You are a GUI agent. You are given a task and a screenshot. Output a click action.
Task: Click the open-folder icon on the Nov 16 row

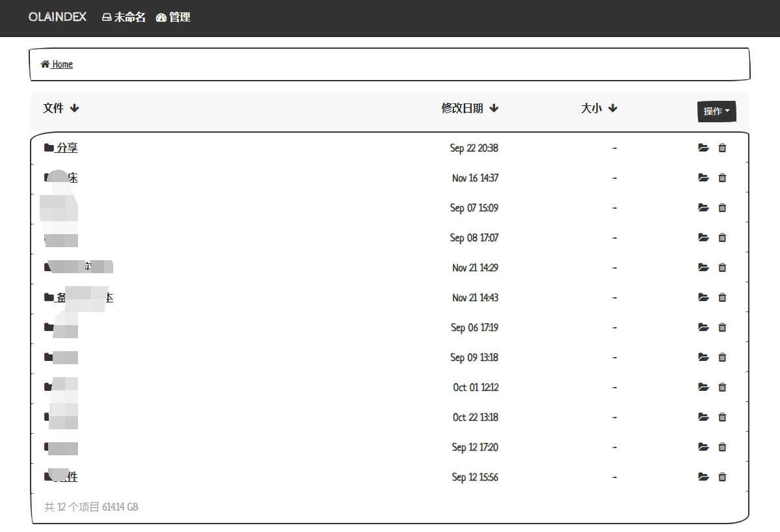coord(703,178)
